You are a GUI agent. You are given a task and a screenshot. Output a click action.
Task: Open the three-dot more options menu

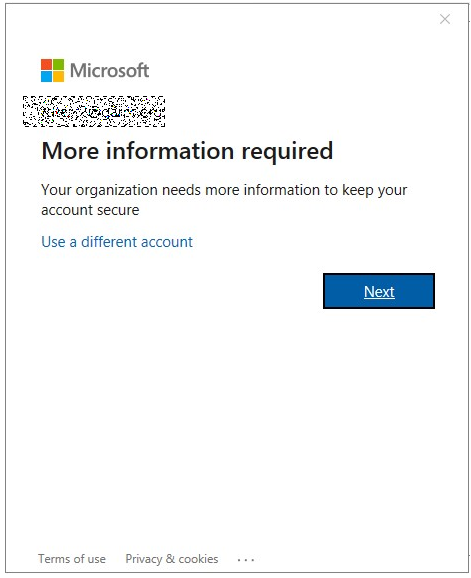pyautogui.click(x=246, y=560)
